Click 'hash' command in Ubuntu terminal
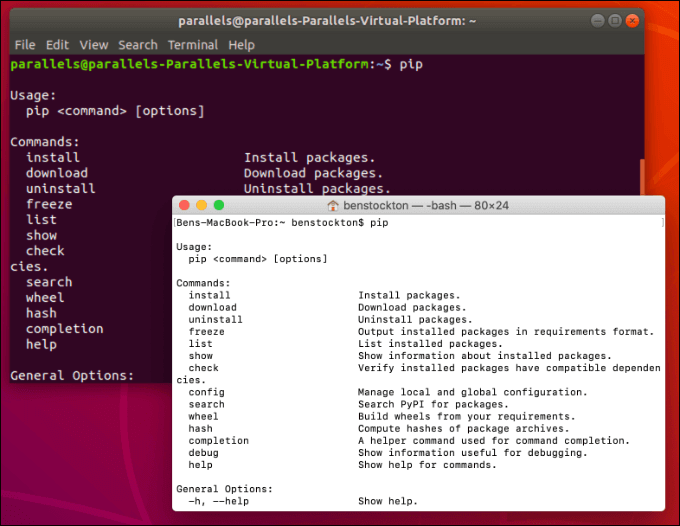 (x=41, y=314)
